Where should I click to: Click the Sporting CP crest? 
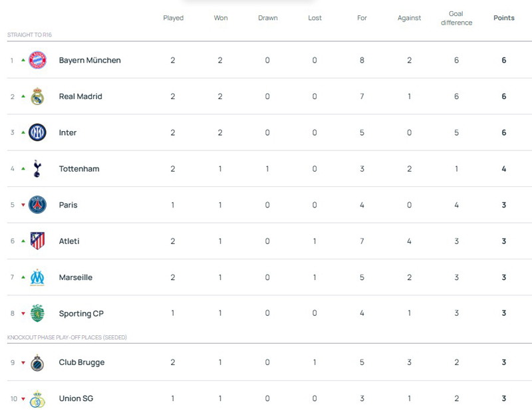coord(37,313)
